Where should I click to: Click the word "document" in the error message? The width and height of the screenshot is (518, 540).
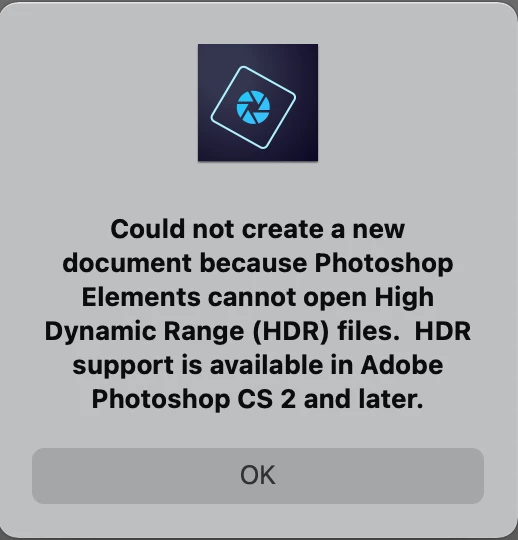point(127,263)
